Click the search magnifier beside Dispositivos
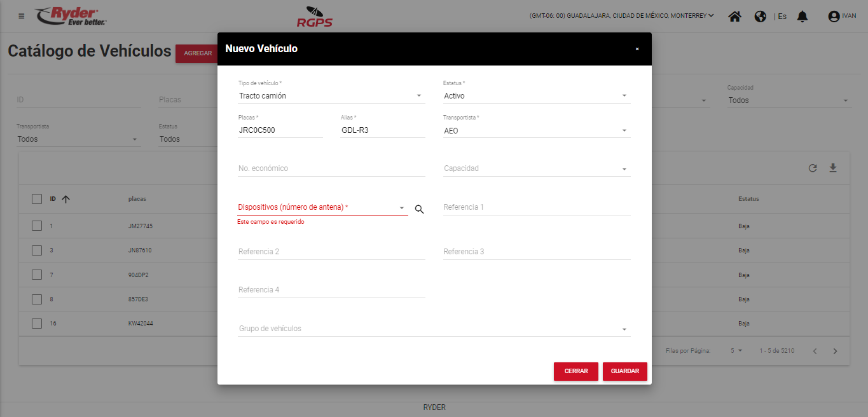 (x=419, y=208)
